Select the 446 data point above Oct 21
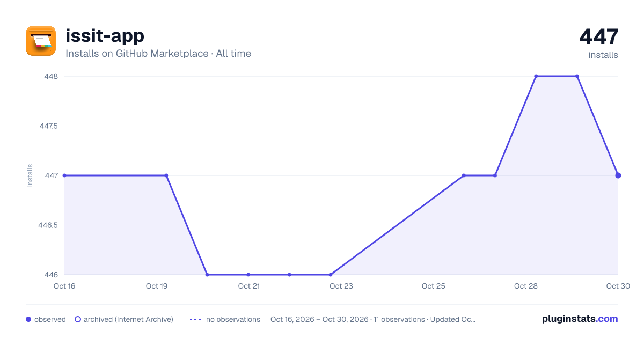Image resolution: width=644 pixels, height=338 pixels. 248,275
